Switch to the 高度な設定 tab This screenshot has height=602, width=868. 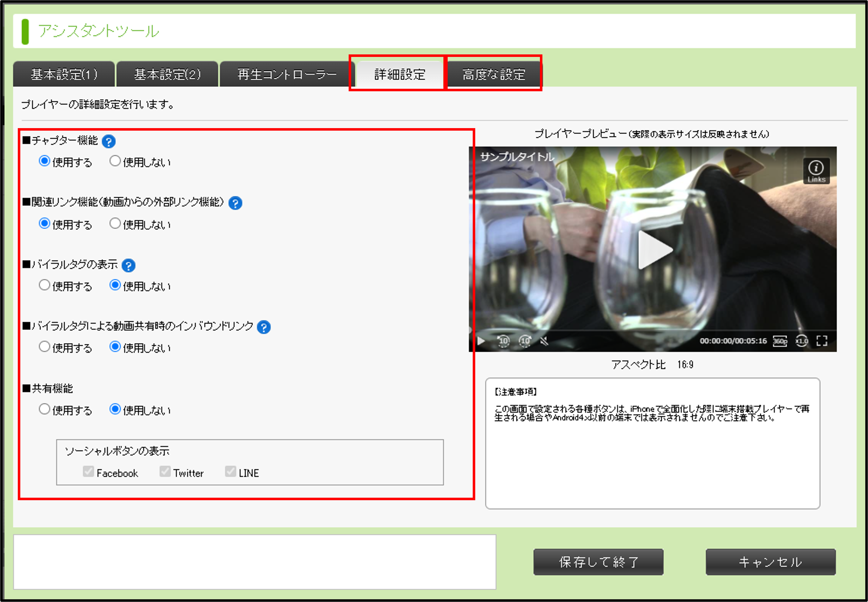tap(494, 74)
